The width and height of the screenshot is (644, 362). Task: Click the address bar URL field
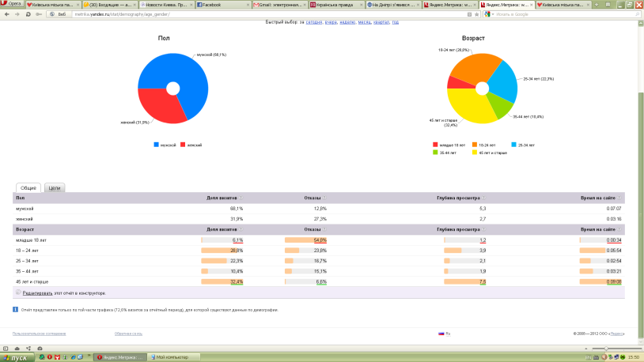point(269,14)
